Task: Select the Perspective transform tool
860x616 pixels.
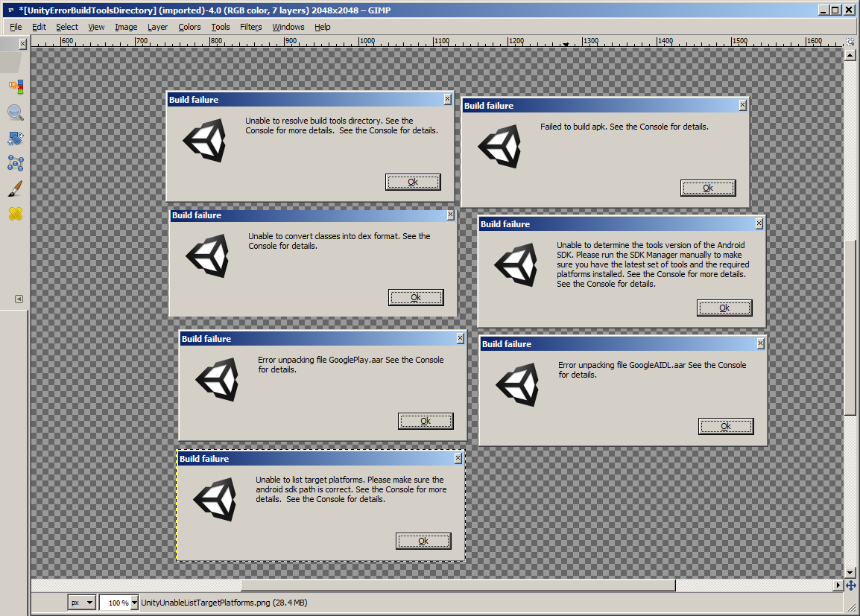Action: click(16, 137)
